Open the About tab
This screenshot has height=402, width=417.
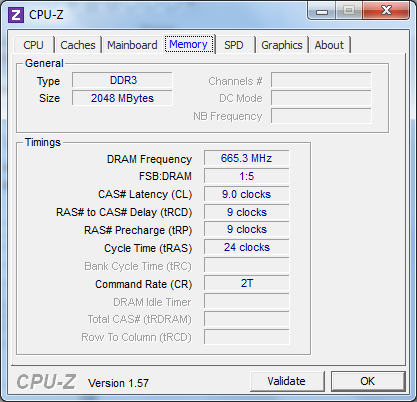tap(329, 45)
